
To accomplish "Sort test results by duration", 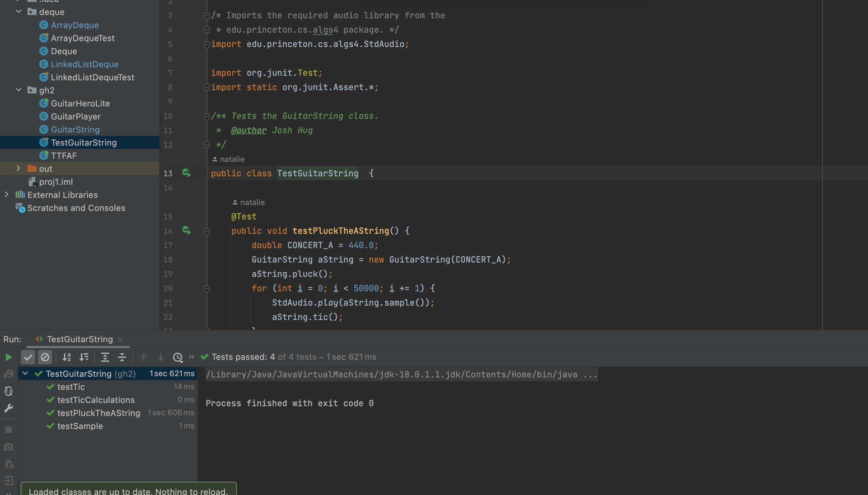I will (x=84, y=357).
